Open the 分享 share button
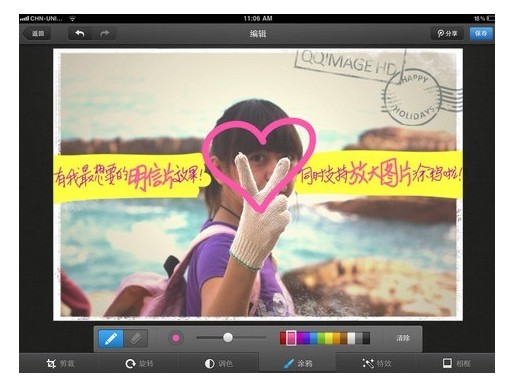The height and width of the screenshot is (378, 509). coord(447,34)
